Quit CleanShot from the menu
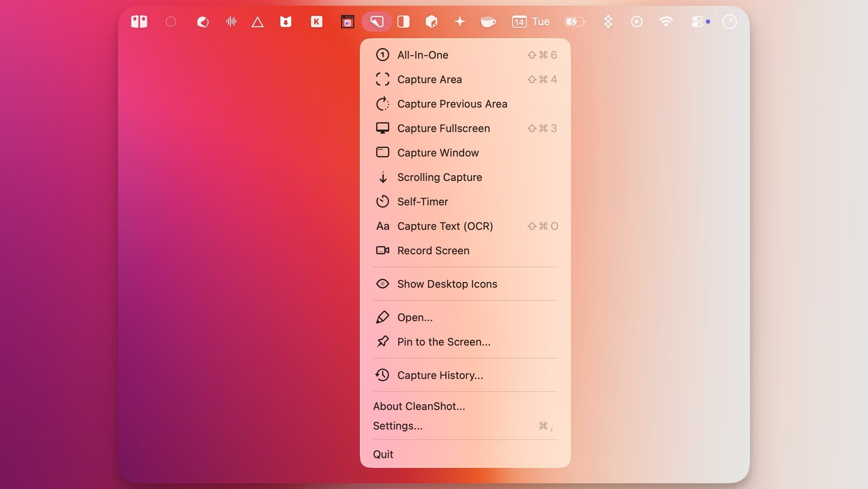The image size is (868, 489). coord(383,454)
